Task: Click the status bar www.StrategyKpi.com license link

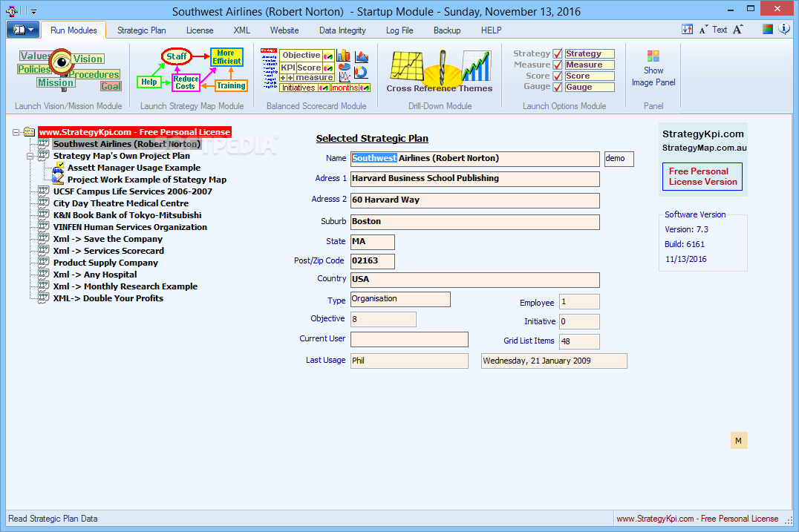Action: (x=697, y=519)
